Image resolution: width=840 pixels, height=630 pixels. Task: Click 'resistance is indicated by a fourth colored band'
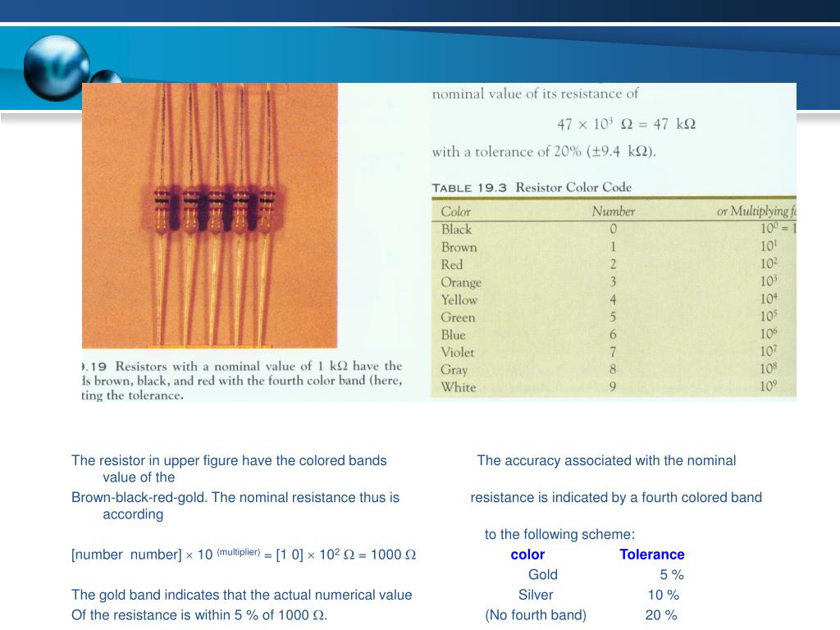[616, 498]
